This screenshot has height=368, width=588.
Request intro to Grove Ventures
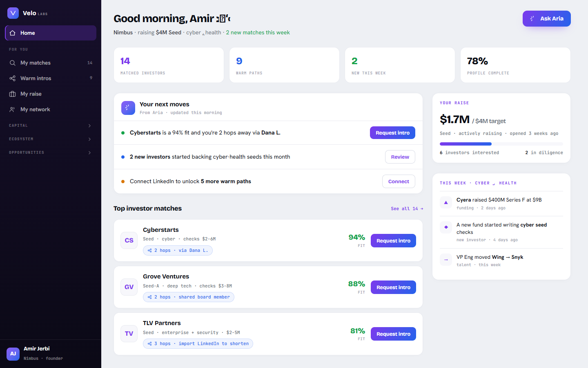pos(393,287)
